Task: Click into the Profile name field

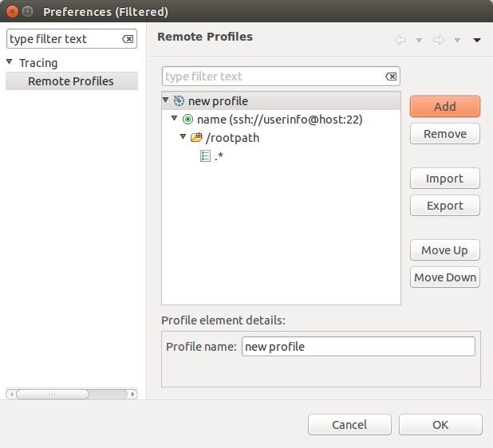Action: point(357,347)
